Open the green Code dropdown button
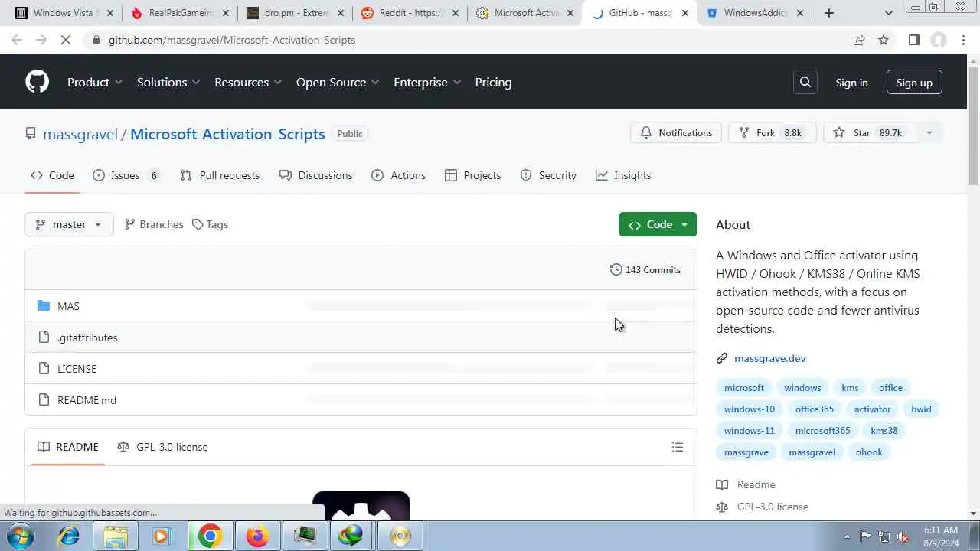 (x=658, y=224)
